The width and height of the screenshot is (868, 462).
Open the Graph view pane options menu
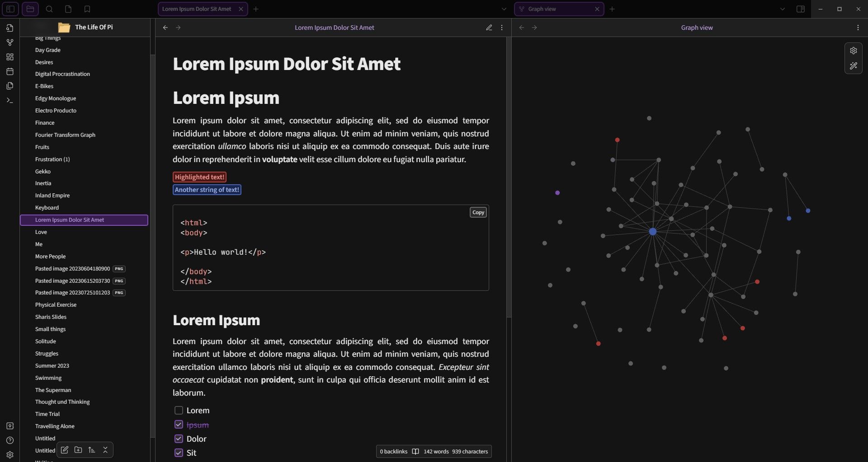pyautogui.click(x=858, y=28)
